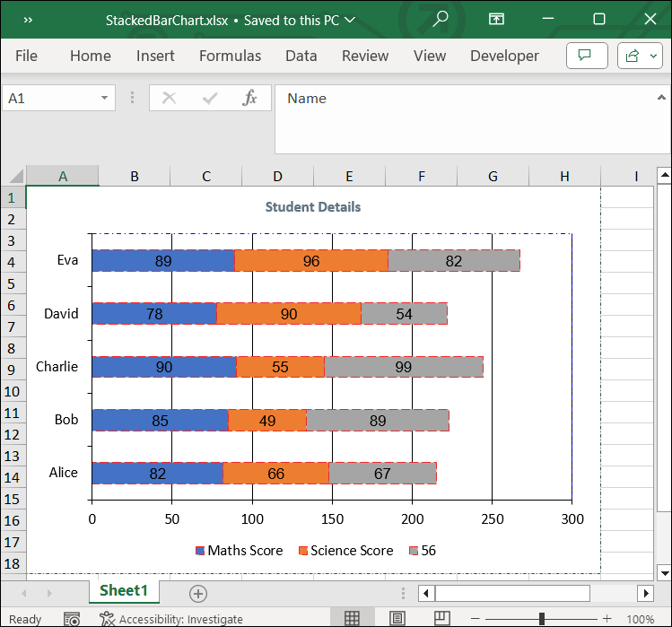Click the Name Box showing A1
The width and height of the screenshot is (672, 627).
[58, 98]
